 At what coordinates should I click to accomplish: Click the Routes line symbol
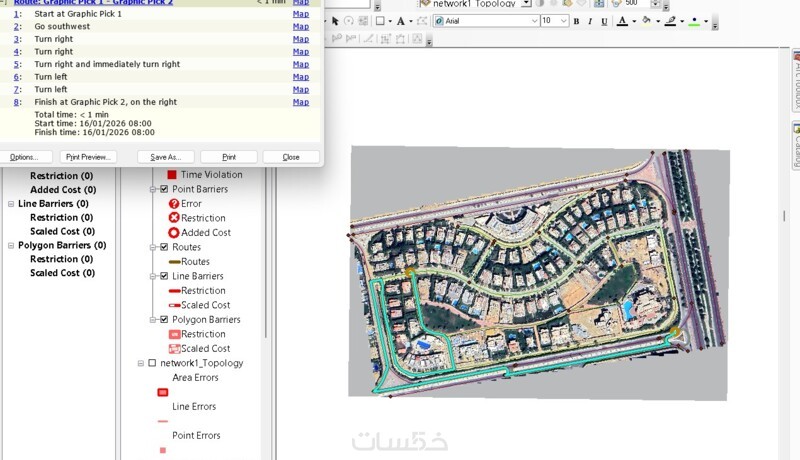click(x=174, y=262)
